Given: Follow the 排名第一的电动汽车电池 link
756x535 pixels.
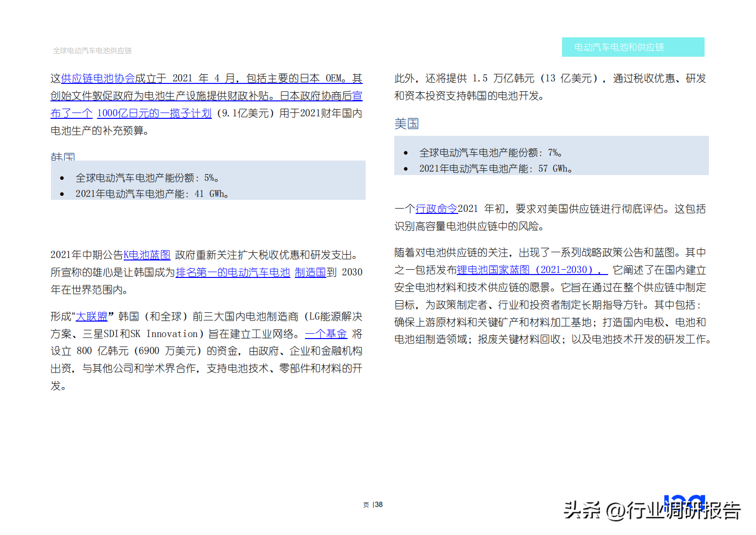Looking at the screenshot, I should pos(233,272).
